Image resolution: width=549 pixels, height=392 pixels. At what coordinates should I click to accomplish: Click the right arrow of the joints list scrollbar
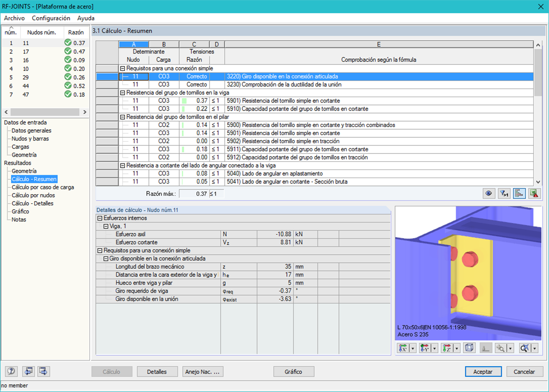pyautogui.click(x=85, y=112)
